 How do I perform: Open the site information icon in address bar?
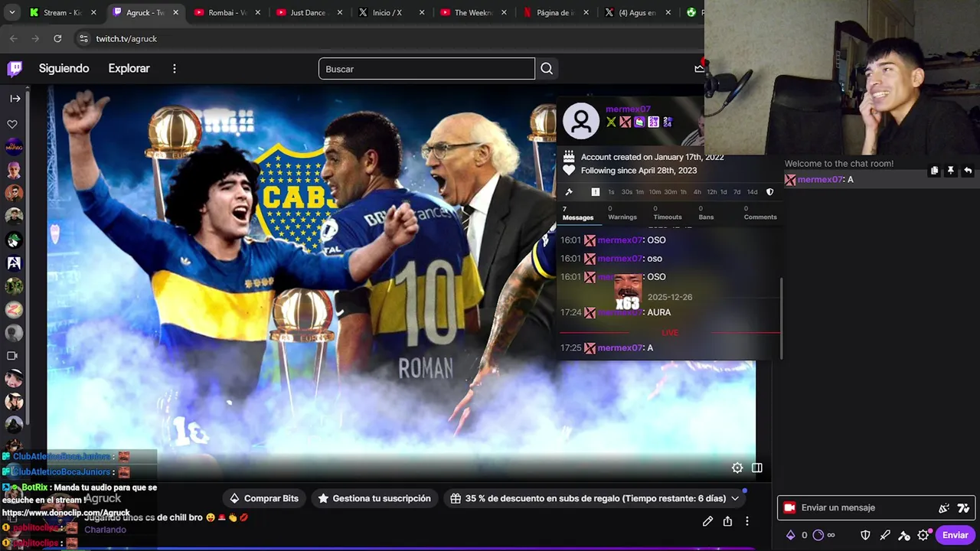pos(83,38)
